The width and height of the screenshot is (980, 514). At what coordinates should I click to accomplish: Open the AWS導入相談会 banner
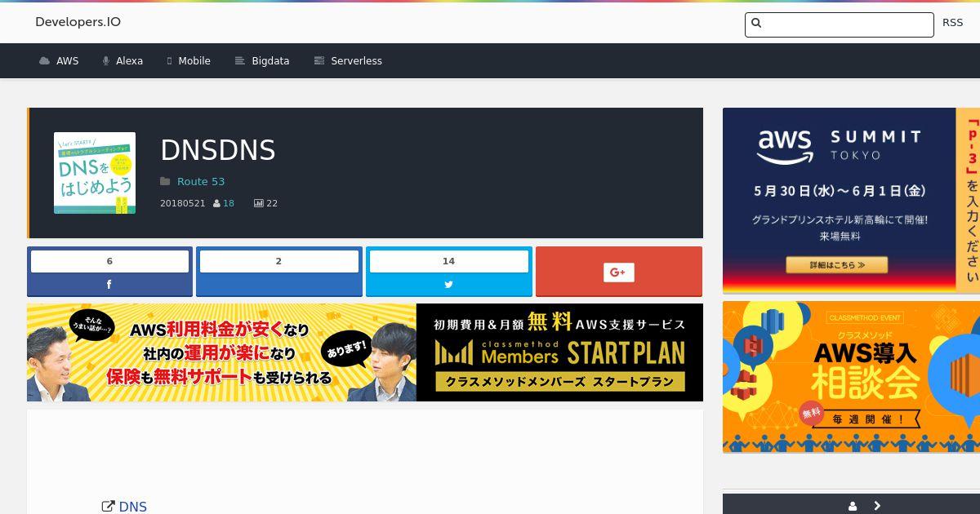(x=851, y=377)
